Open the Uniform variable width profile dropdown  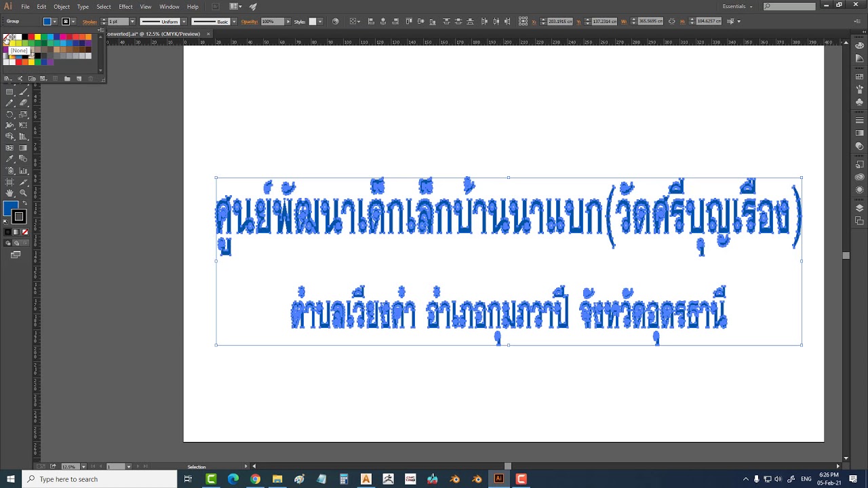tap(184, 21)
